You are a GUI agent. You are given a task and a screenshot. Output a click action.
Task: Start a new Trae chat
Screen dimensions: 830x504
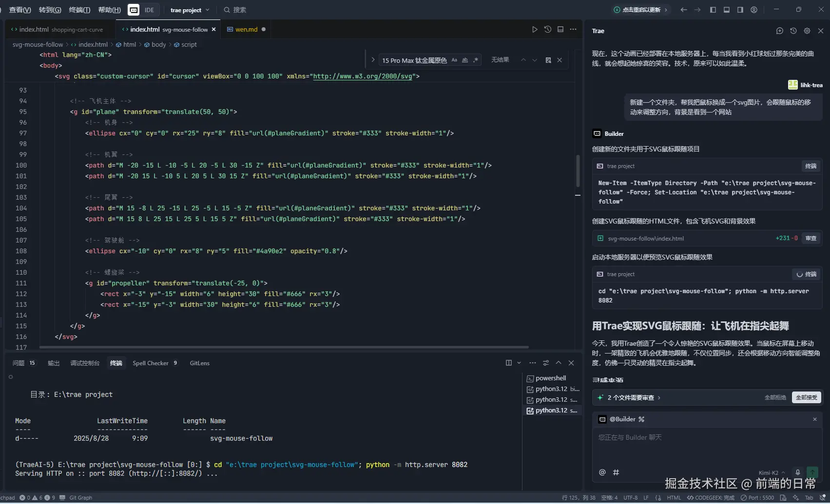780,31
